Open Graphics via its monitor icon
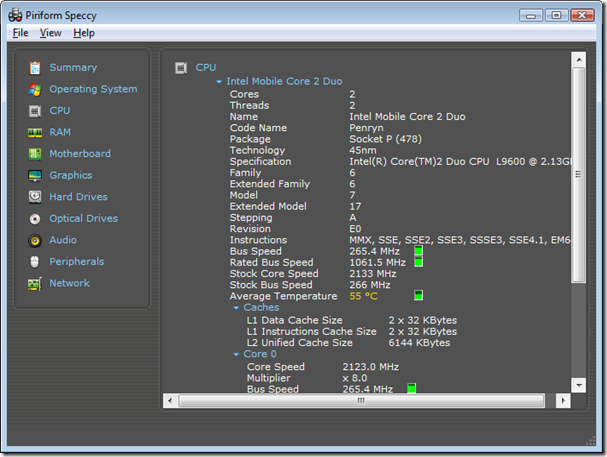This screenshot has height=457, width=607. click(x=35, y=176)
